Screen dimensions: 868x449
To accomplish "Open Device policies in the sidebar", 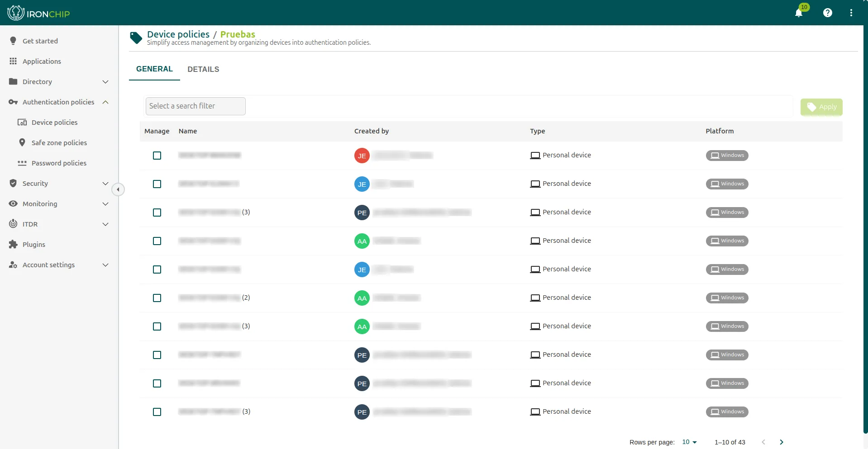I will pos(54,122).
